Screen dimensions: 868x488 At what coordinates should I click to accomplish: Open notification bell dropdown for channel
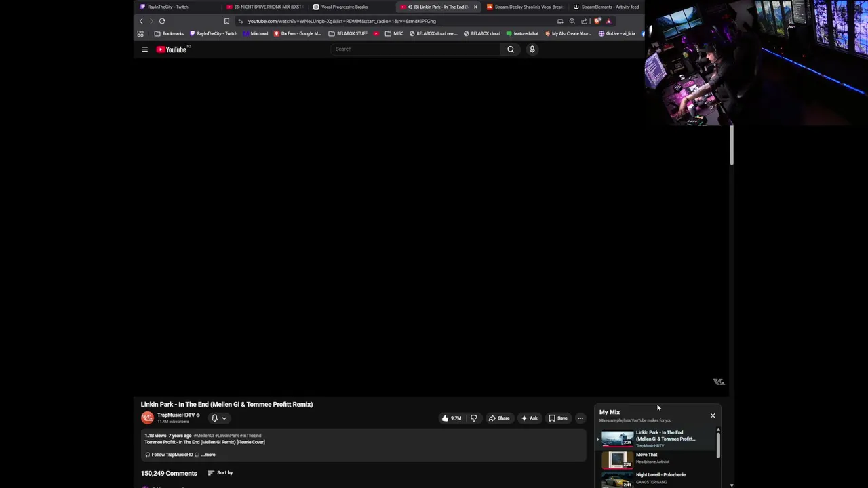click(x=218, y=418)
